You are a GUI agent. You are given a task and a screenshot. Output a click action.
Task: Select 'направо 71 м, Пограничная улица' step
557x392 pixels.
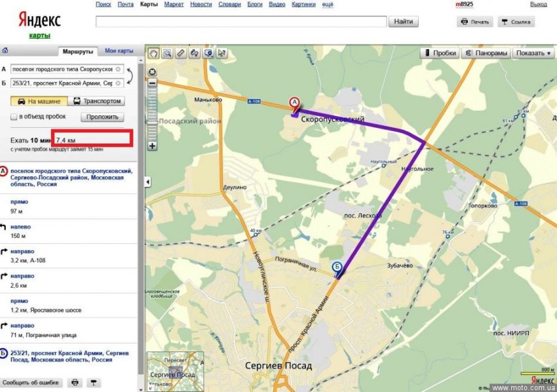point(69,330)
